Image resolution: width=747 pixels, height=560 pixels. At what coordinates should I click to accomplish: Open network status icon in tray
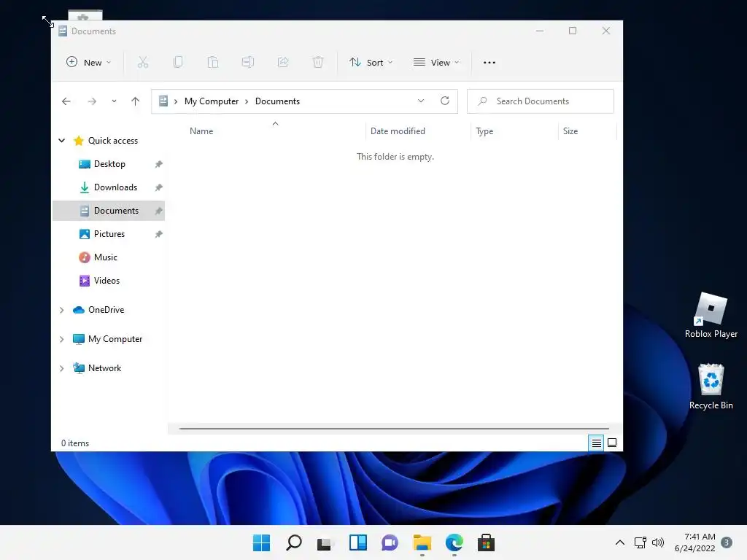pos(640,542)
